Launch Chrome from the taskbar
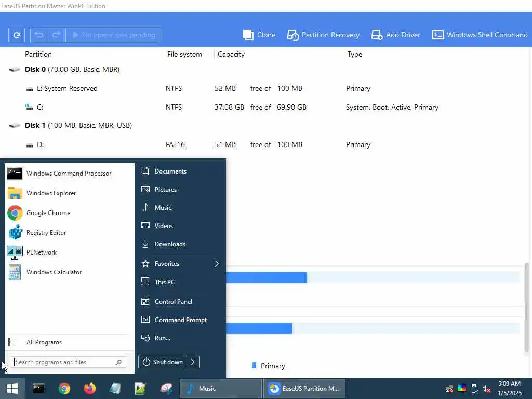The width and height of the screenshot is (532, 399). [x=64, y=389]
